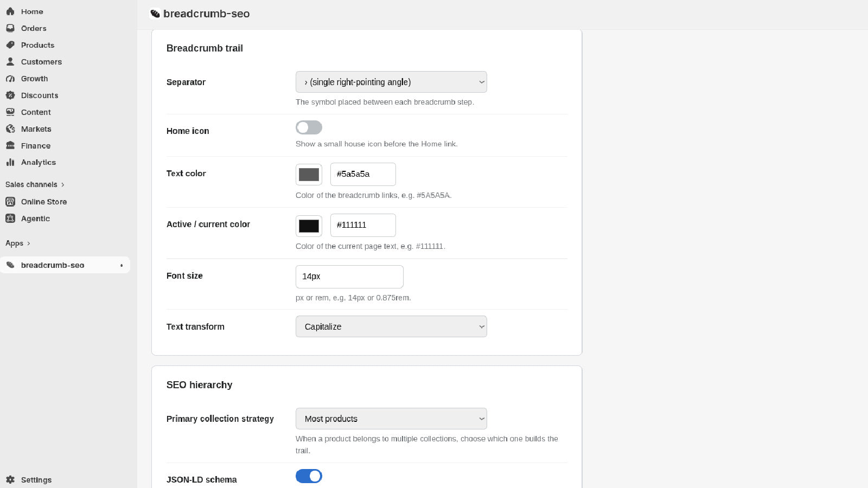
Task: Open the Active / current color swatch
Action: coord(309,226)
